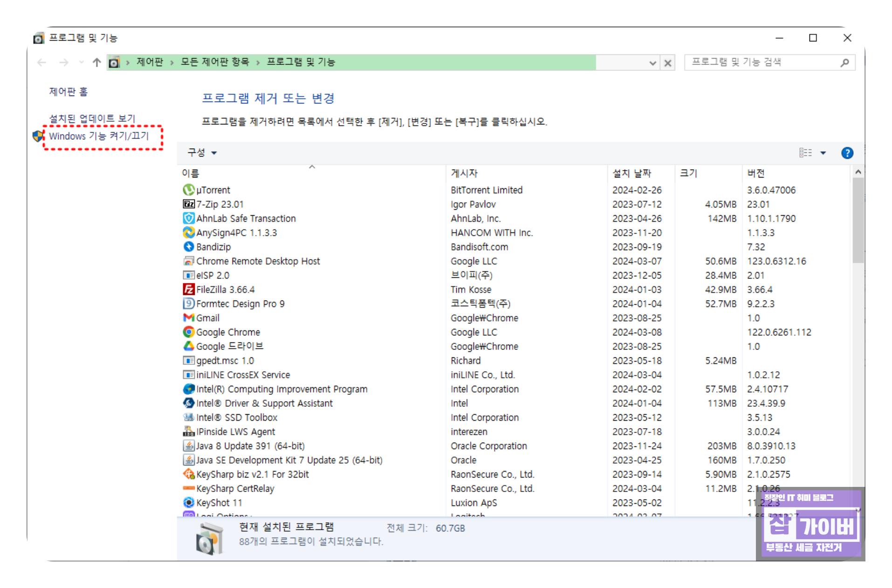This screenshot has height=588, width=892.
Task: Select the Luxion ApS publisher cell
Action: point(473,502)
